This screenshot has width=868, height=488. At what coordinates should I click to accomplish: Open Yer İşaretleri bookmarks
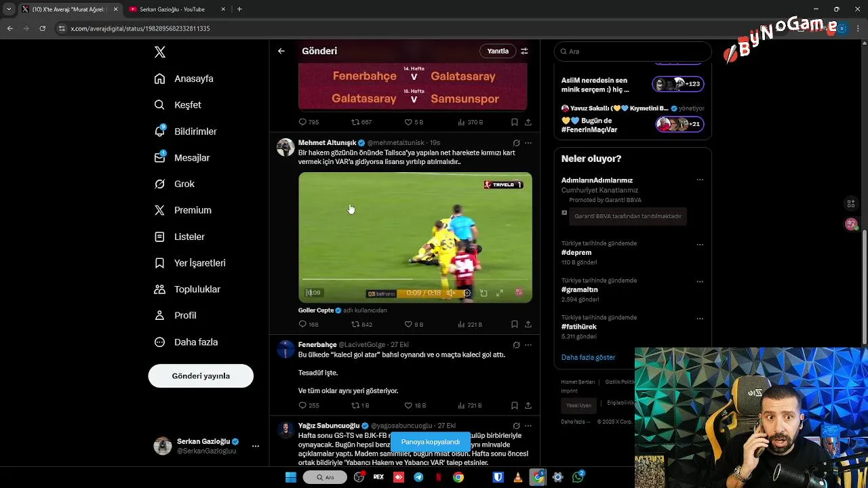pyautogui.click(x=190, y=263)
